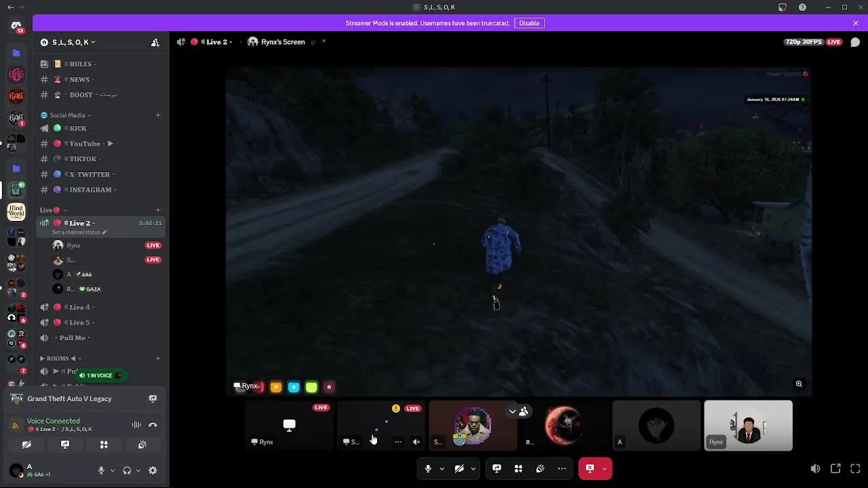Open the Share Your Screen button in the voice panel
The image size is (868, 488).
65,445
